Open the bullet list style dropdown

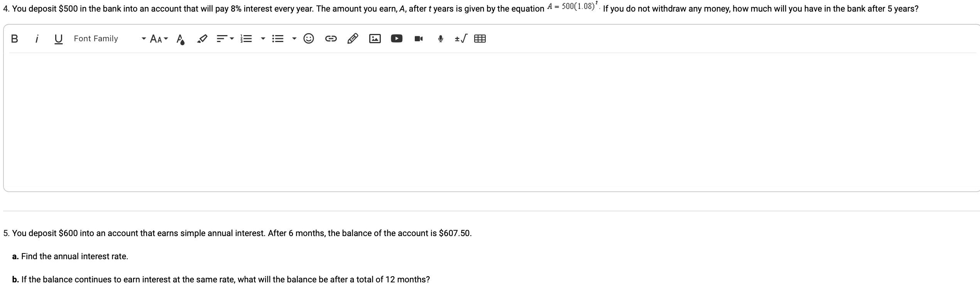(x=293, y=38)
